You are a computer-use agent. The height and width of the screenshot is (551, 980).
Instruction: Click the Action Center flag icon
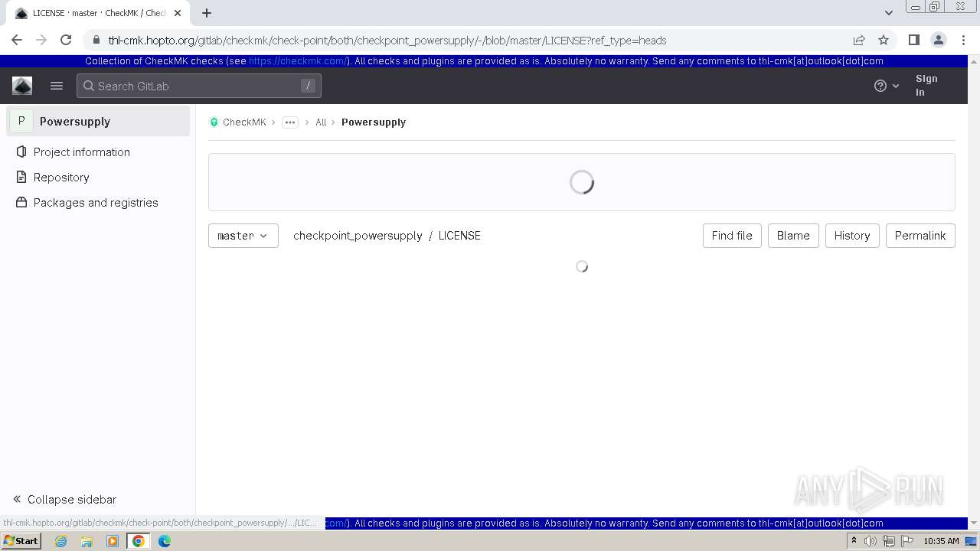click(907, 541)
